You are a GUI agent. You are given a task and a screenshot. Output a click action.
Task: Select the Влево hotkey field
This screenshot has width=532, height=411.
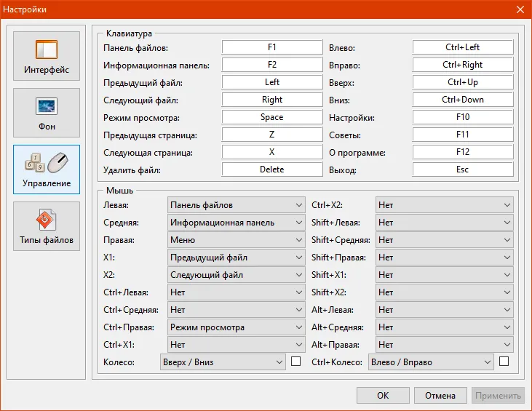[x=463, y=47]
